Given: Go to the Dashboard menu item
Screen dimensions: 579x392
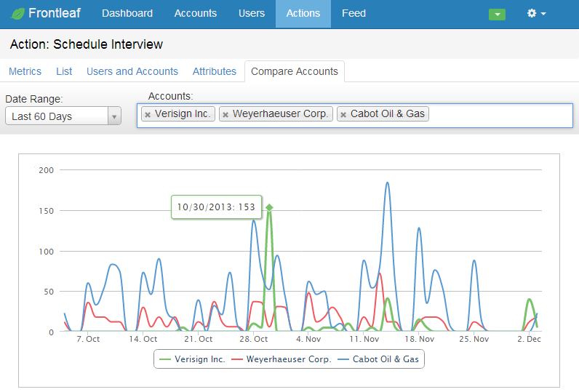Looking at the screenshot, I should (127, 13).
